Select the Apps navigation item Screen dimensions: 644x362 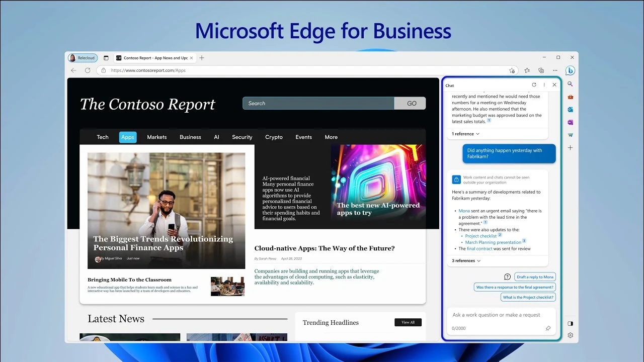tap(128, 137)
